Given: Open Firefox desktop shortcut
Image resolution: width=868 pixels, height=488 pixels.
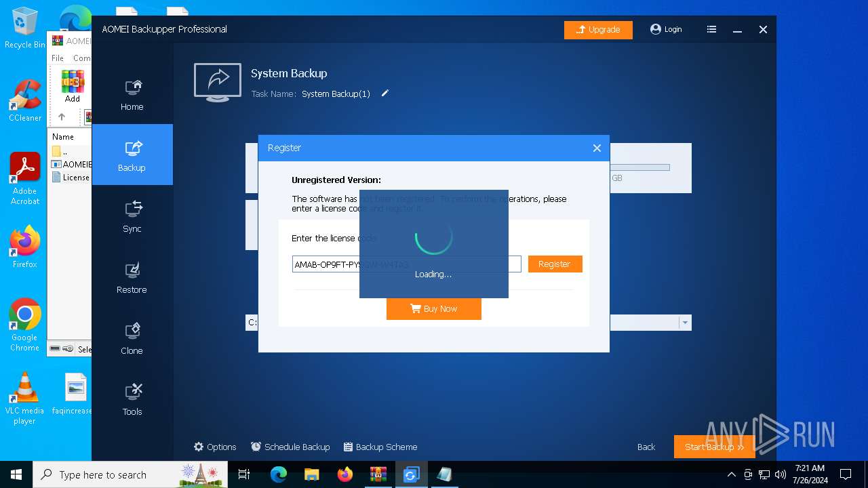Looking at the screenshot, I should click(x=25, y=247).
